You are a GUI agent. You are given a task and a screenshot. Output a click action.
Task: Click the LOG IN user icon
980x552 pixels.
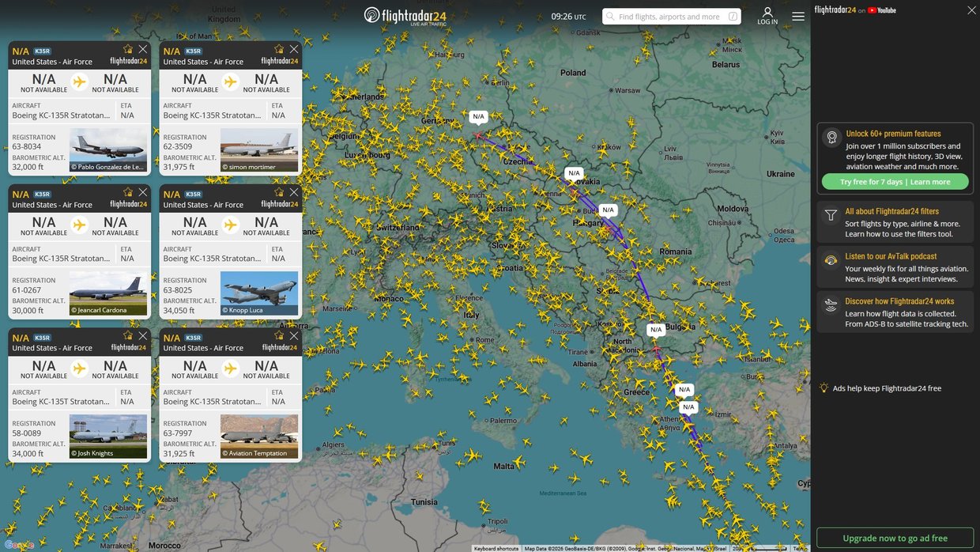(767, 15)
